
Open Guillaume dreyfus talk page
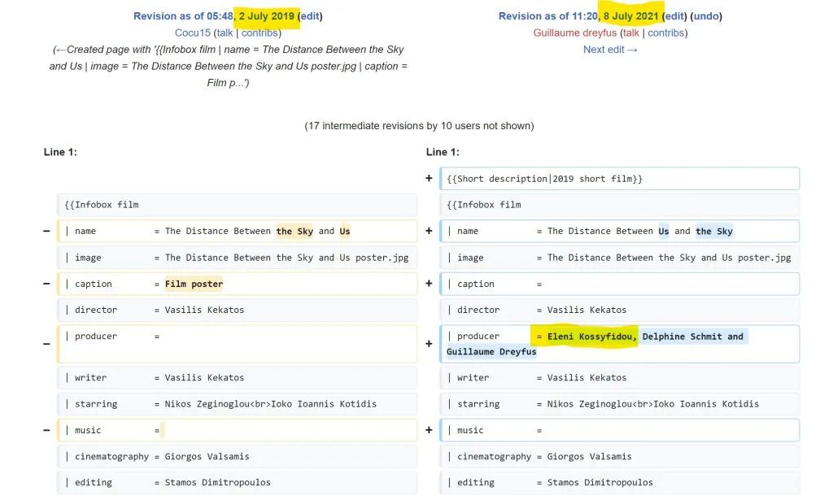tap(630, 33)
